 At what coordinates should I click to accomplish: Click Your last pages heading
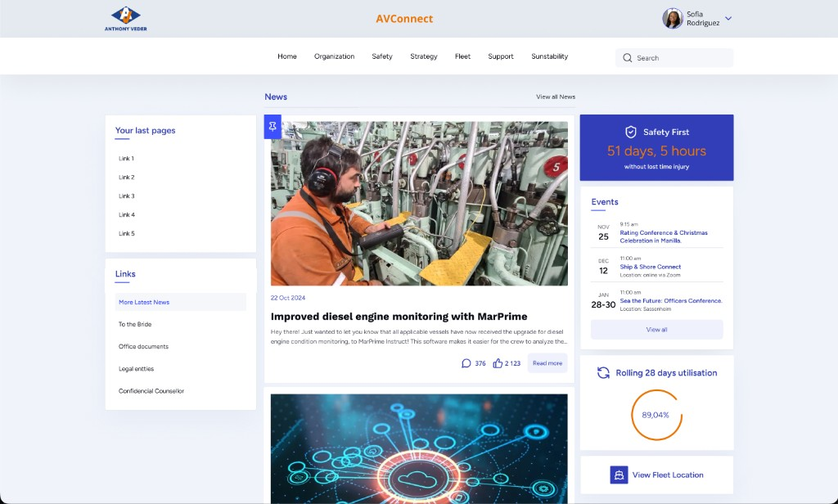click(x=146, y=130)
